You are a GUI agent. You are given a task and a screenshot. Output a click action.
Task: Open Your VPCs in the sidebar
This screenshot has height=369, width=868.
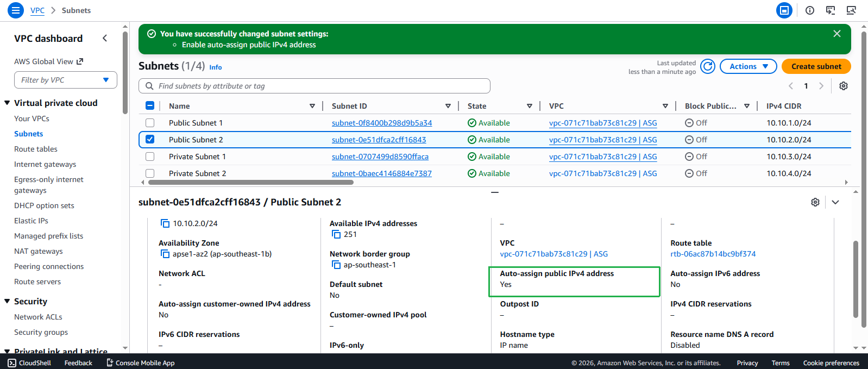click(32, 118)
